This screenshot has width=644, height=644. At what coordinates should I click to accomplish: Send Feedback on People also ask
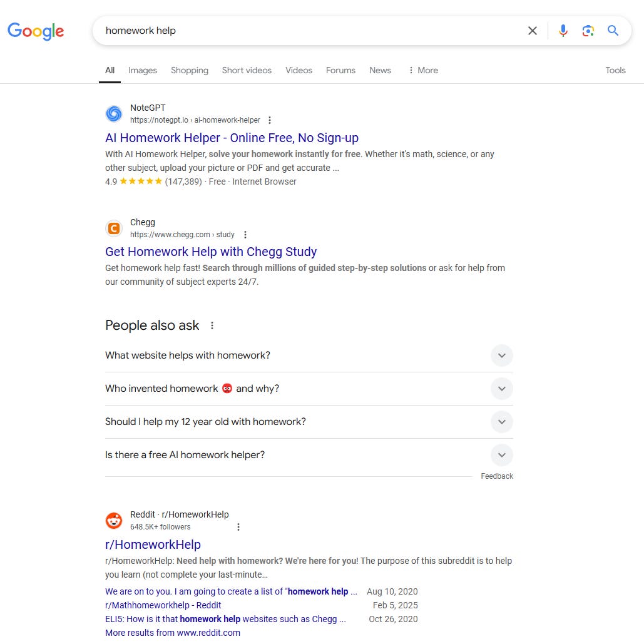tap(497, 476)
